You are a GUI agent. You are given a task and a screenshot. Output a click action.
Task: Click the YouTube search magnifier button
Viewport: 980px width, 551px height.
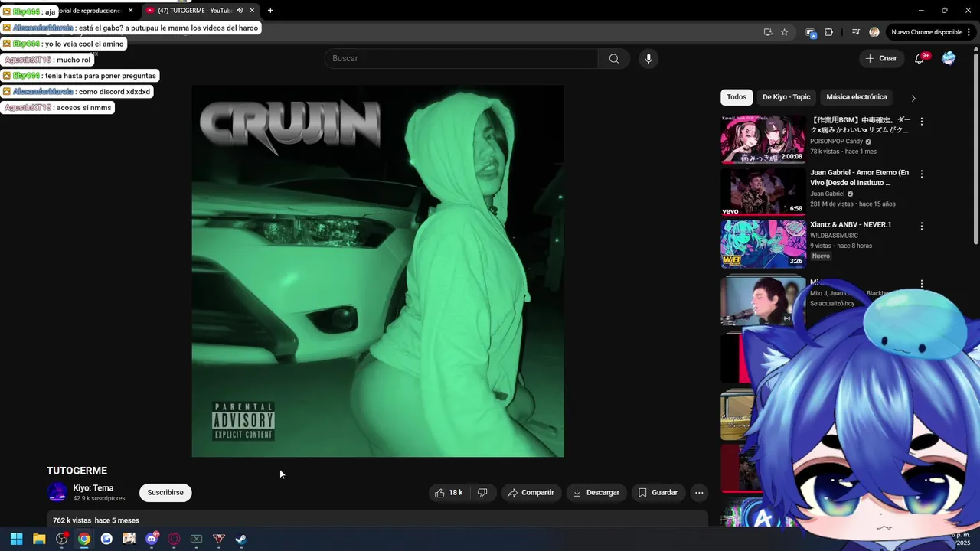tap(613, 59)
